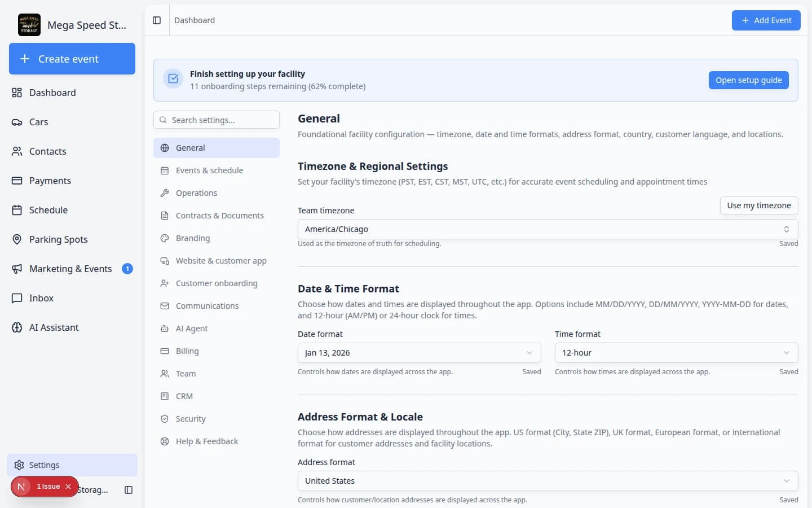This screenshot has width=812, height=508.
Task: Dismiss the 1 Issue badge with X
Action: coord(68,487)
